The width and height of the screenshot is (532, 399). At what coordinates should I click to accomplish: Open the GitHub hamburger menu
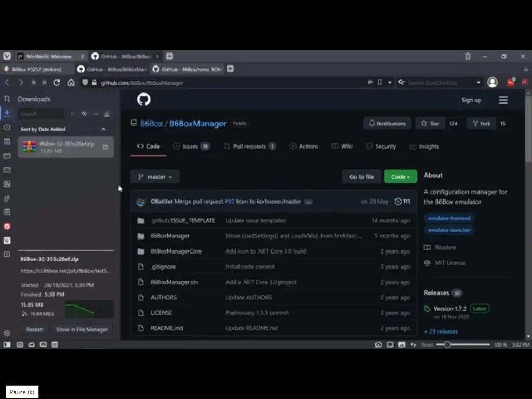(503, 100)
